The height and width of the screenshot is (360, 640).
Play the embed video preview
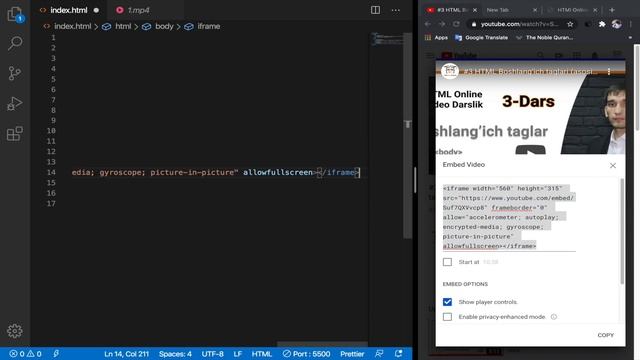pyautogui.click(x=530, y=149)
